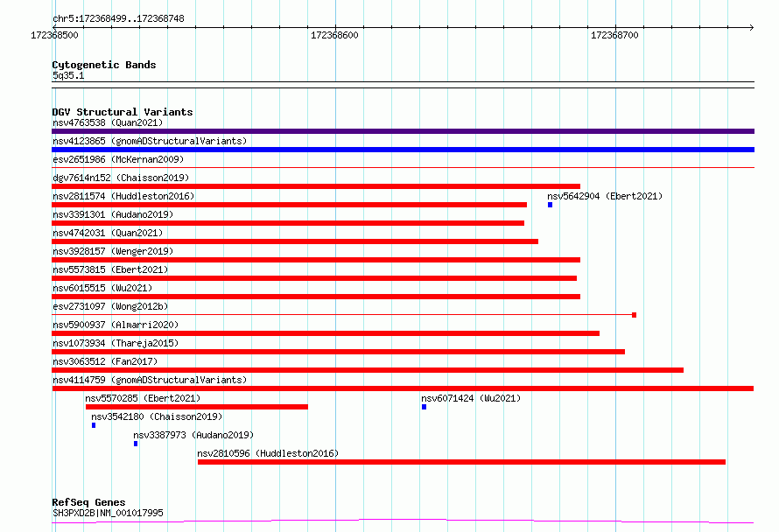Open the nsv6015515 (Wu2021) label
779x532 pixels.
[x=102, y=288]
